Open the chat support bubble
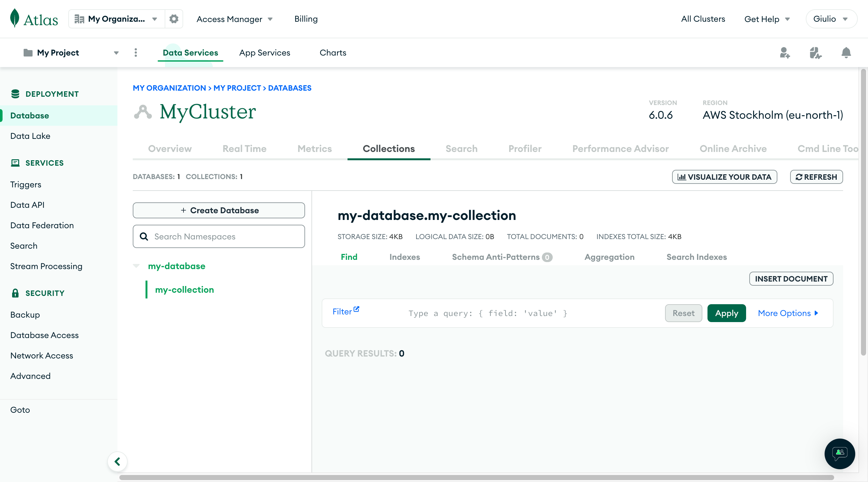This screenshot has height=482, width=868. pyautogui.click(x=840, y=454)
